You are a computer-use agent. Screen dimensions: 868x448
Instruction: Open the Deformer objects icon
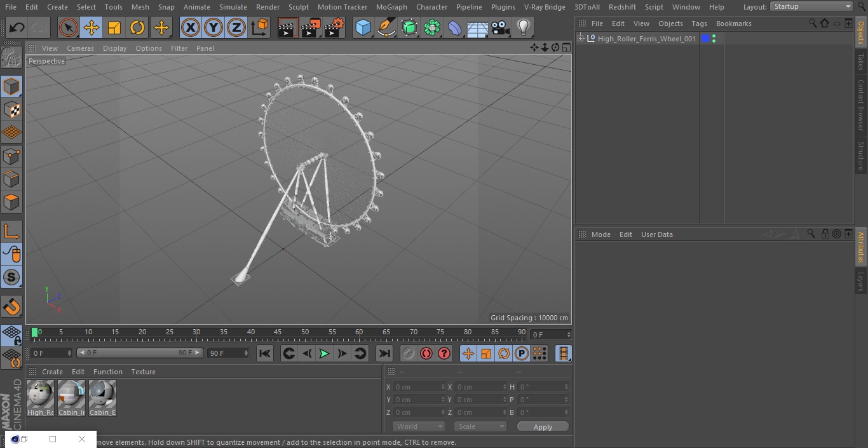click(x=455, y=27)
